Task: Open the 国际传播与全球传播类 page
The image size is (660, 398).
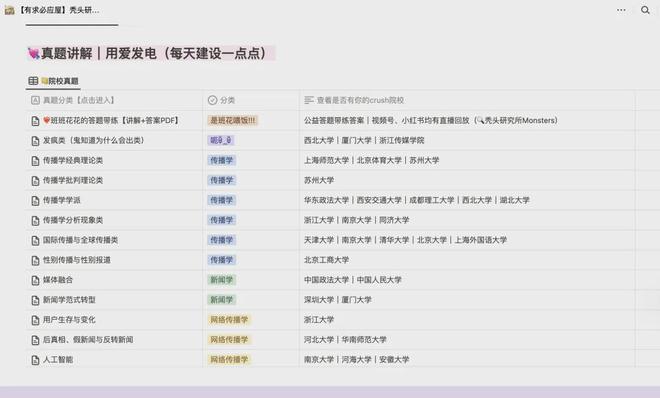Action: coord(80,240)
